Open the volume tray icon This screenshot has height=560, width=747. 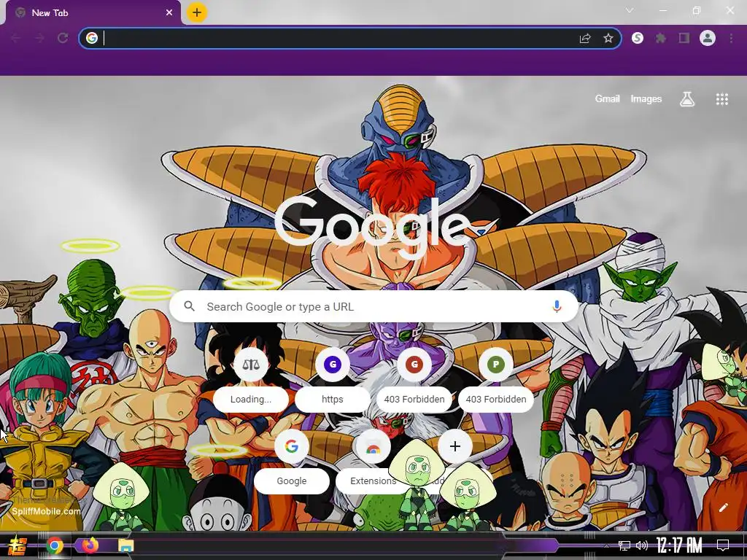tap(642, 545)
